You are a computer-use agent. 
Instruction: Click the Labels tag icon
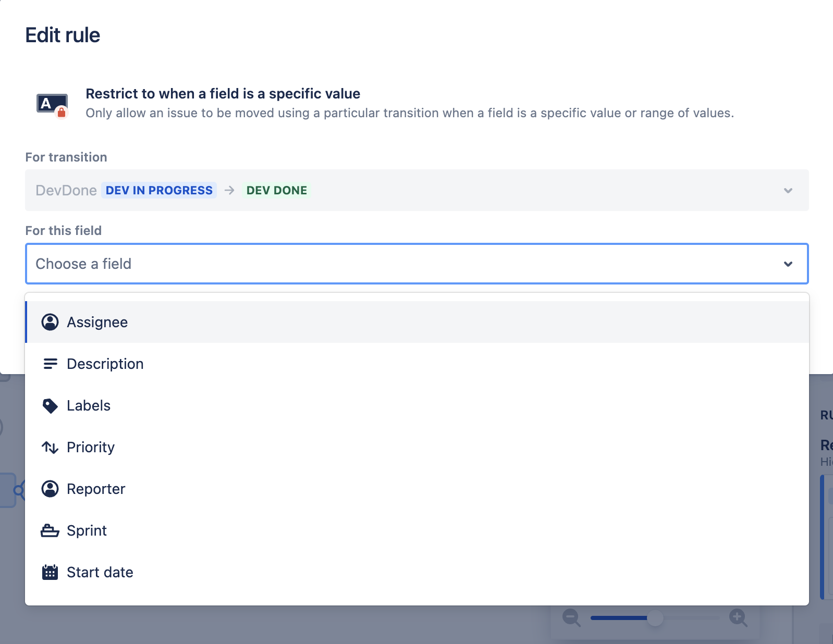(x=50, y=406)
